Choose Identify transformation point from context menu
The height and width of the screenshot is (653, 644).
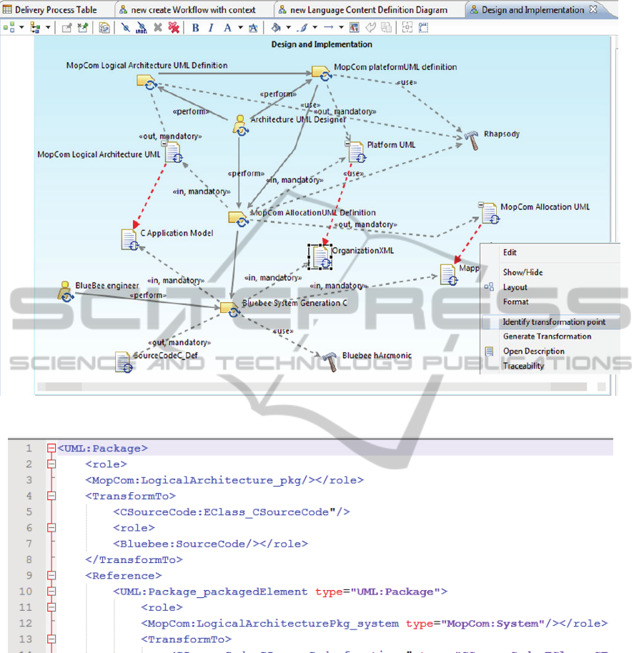point(553,322)
